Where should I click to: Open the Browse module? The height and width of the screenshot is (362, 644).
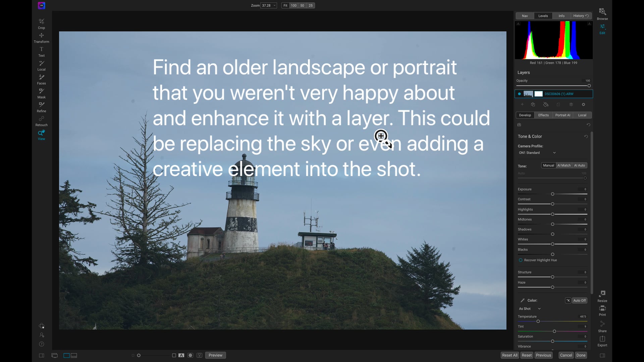click(x=602, y=14)
